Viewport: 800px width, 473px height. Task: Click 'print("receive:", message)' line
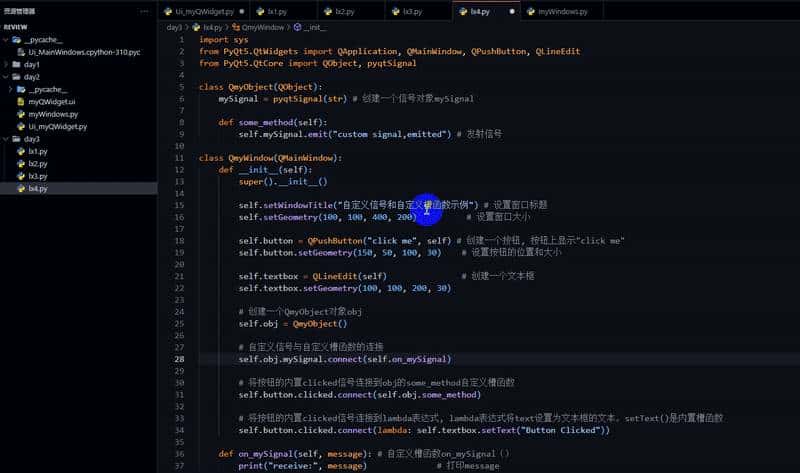click(x=302, y=466)
